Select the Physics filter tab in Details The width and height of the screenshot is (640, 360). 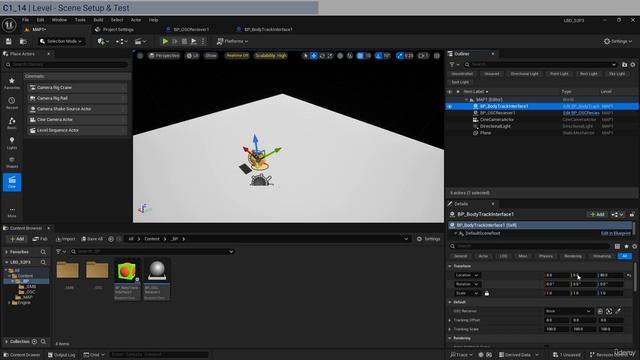(x=545, y=256)
